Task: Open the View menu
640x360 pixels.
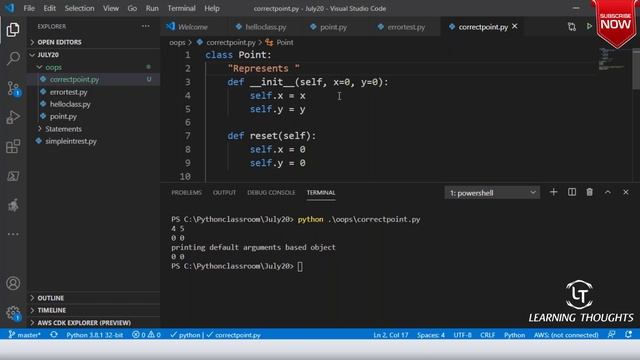Action: pos(111,8)
